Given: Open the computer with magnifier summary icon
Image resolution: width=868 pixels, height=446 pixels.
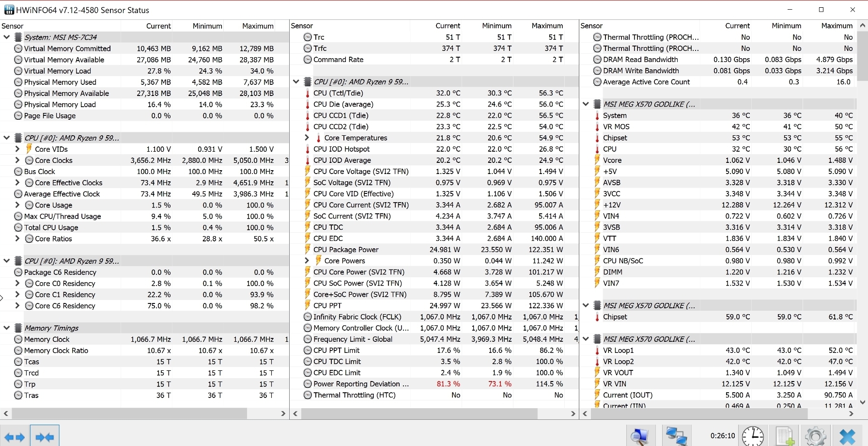Looking at the screenshot, I should coord(640,436).
